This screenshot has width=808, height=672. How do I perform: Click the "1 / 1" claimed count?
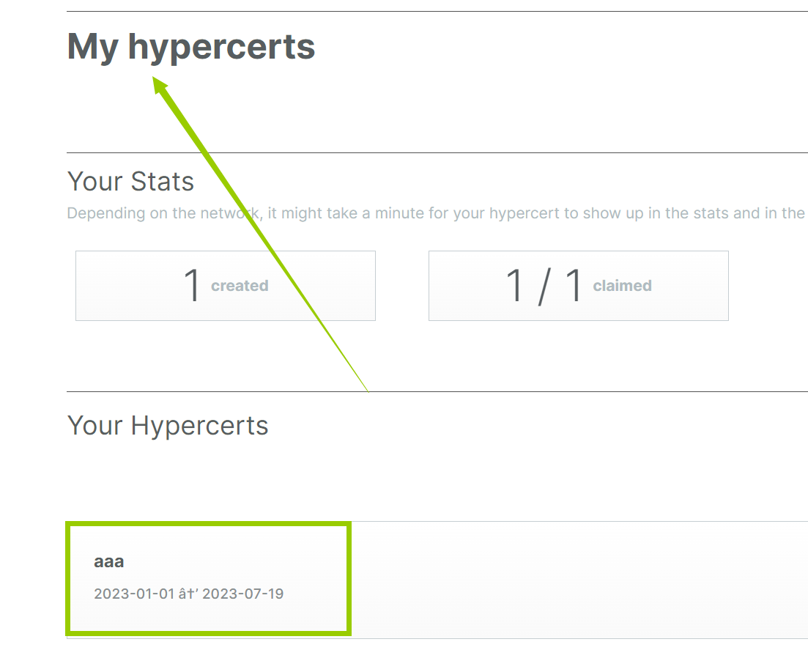(x=544, y=285)
